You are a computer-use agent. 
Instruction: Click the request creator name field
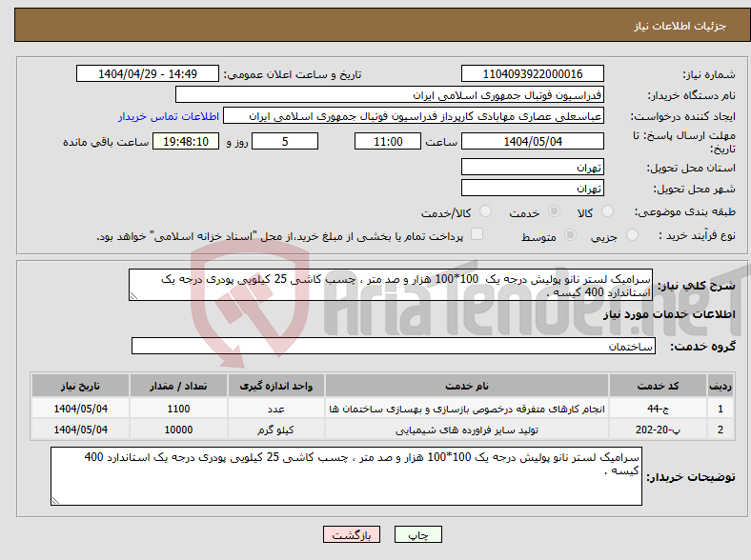pos(414,116)
